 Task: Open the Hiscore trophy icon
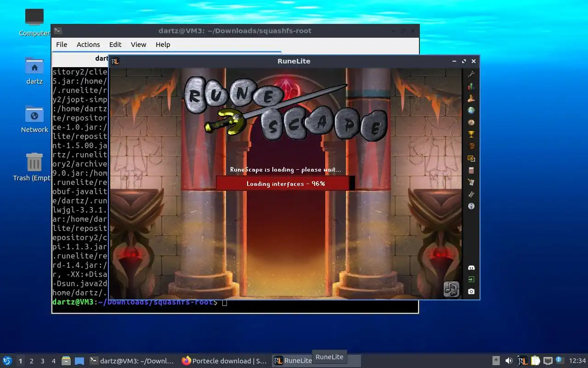click(x=471, y=134)
